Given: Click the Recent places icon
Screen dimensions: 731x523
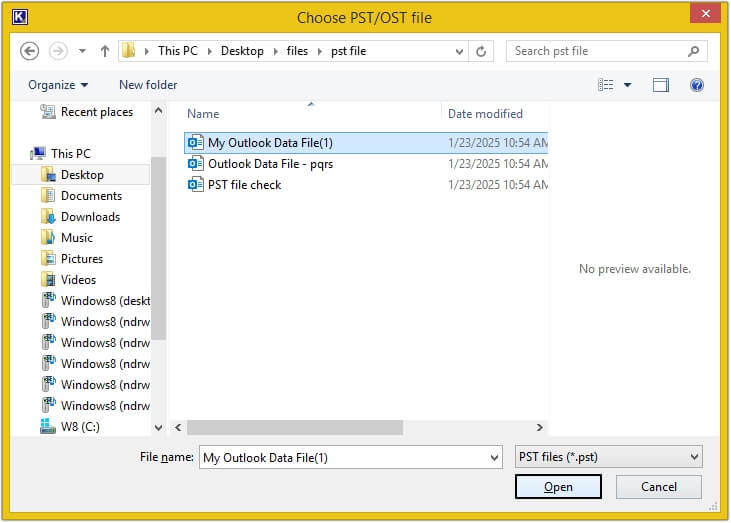Looking at the screenshot, I should click(48, 111).
